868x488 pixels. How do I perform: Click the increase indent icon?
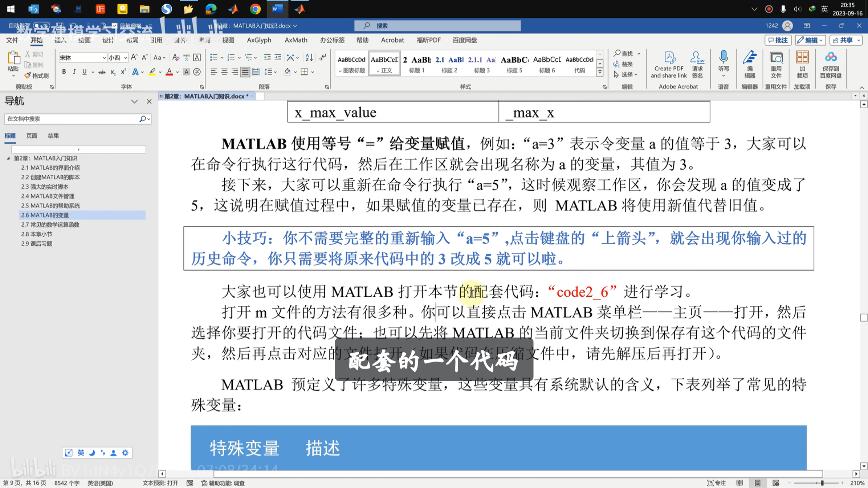click(278, 58)
